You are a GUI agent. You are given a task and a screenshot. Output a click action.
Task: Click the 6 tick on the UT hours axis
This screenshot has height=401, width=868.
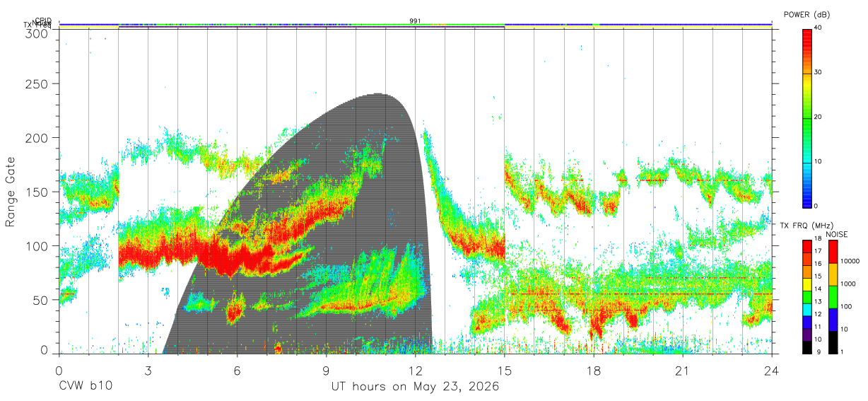(237, 371)
